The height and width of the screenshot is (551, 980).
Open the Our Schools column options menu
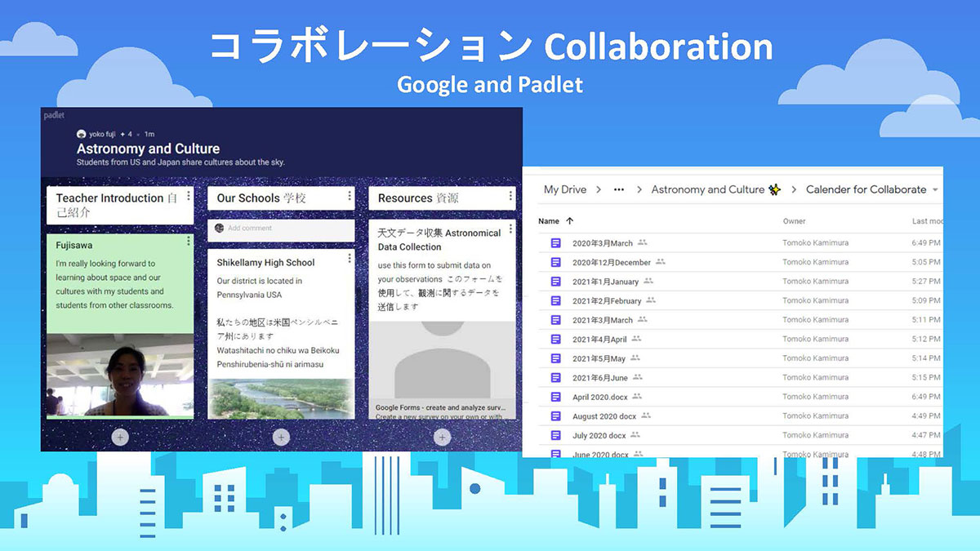point(350,196)
